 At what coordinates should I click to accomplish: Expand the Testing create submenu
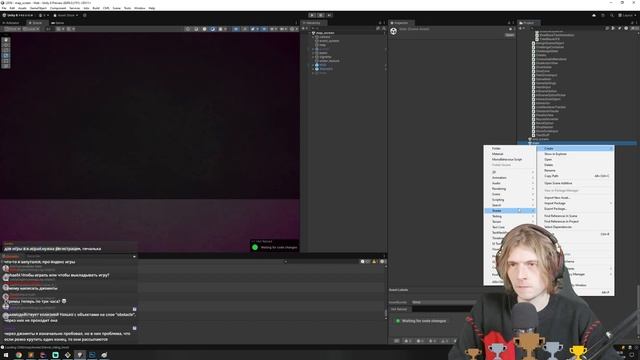[x=509, y=216]
